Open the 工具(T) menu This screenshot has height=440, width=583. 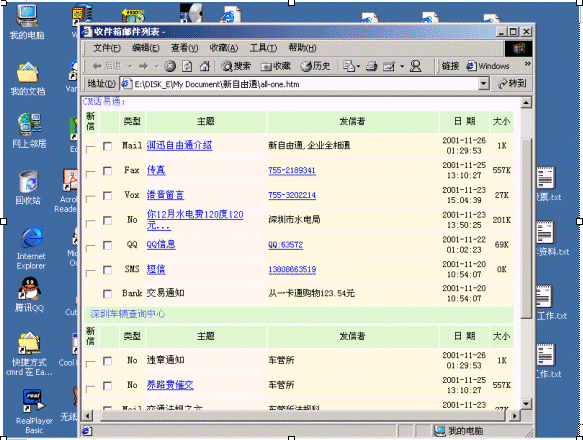pyautogui.click(x=263, y=48)
